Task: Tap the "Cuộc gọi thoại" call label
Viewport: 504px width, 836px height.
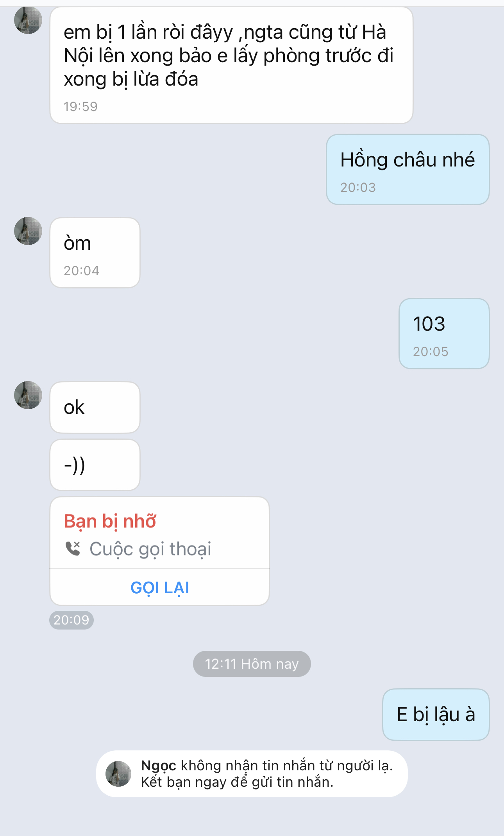Action: tap(150, 549)
